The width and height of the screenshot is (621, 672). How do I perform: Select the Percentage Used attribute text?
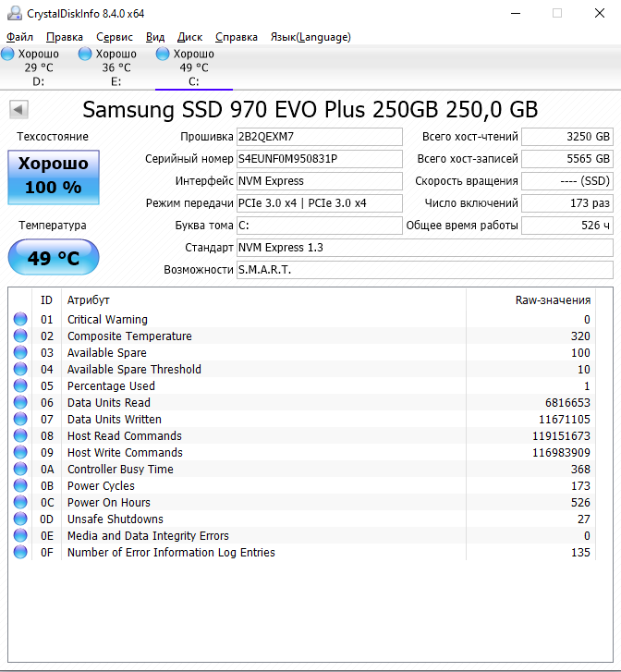pos(111,386)
